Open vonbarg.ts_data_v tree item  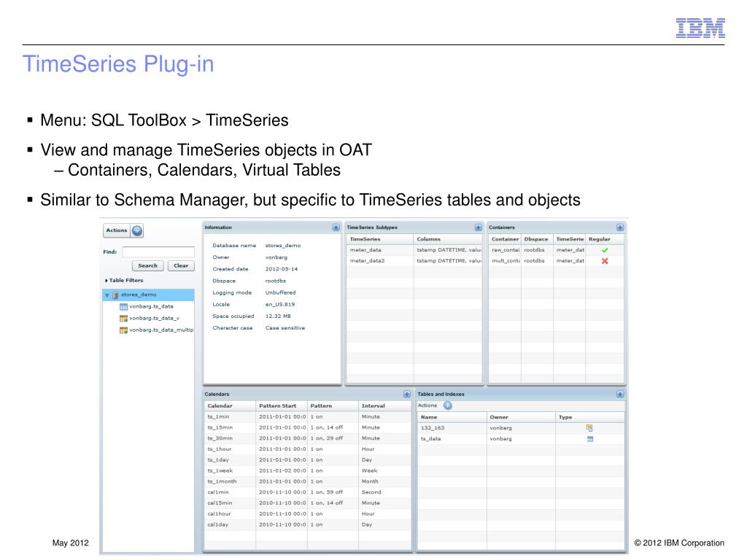tap(155, 318)
